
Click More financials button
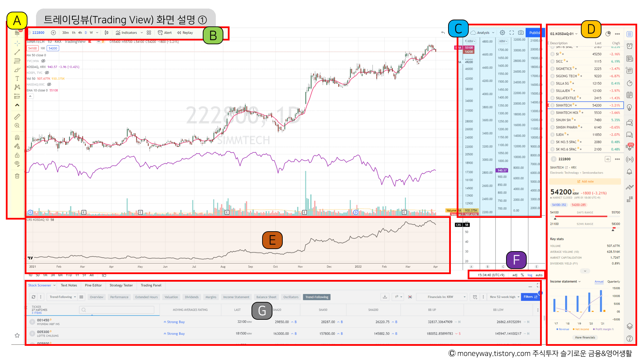pos(585,338)
